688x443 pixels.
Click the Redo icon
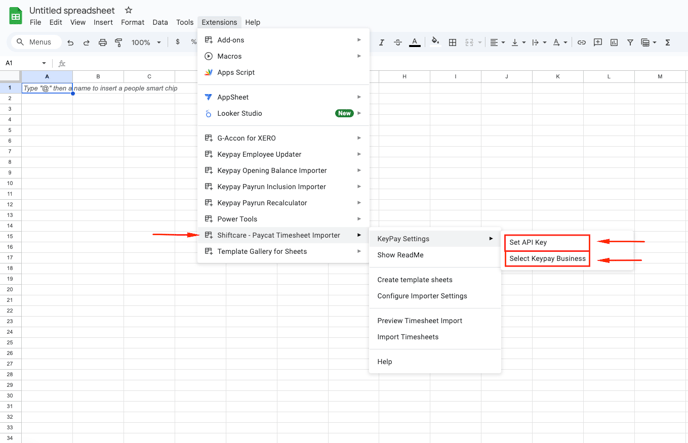pos(86,43)
